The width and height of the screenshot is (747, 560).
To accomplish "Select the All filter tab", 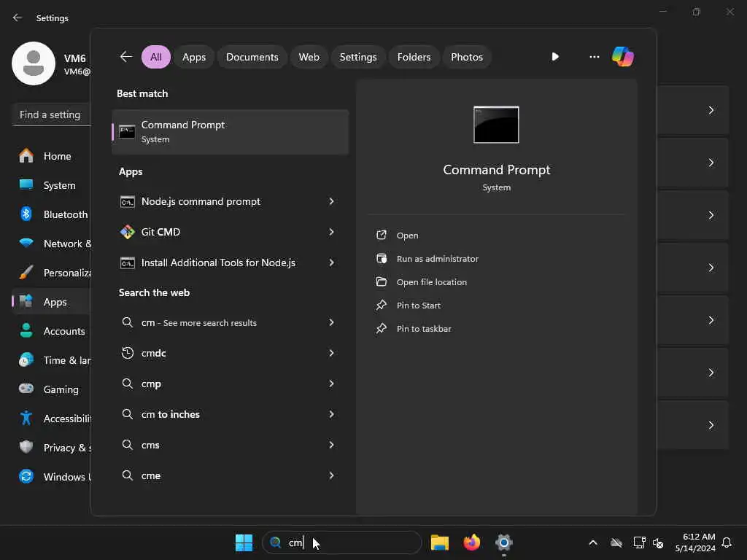I will [156, 57].
